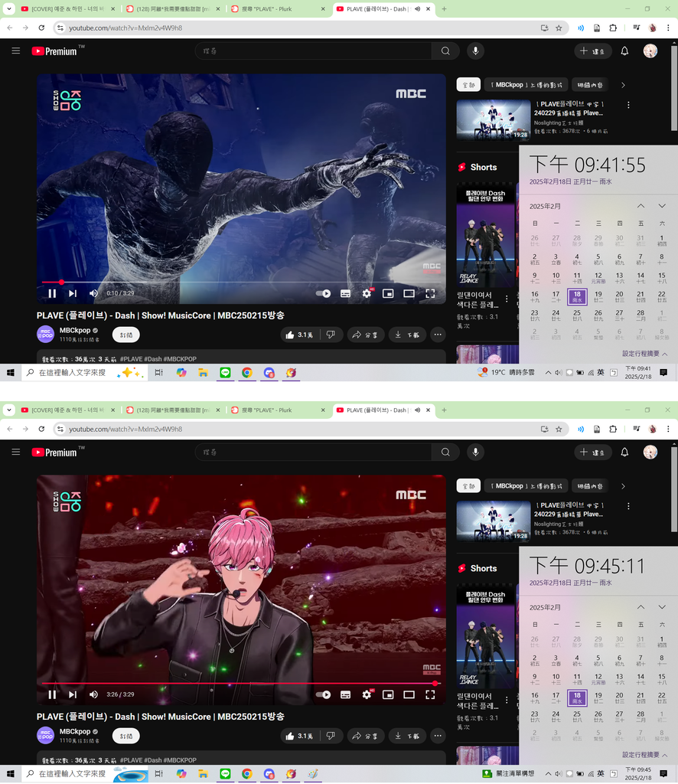
Task: Open more actions menu under upper video
Action: click(438, 335)
